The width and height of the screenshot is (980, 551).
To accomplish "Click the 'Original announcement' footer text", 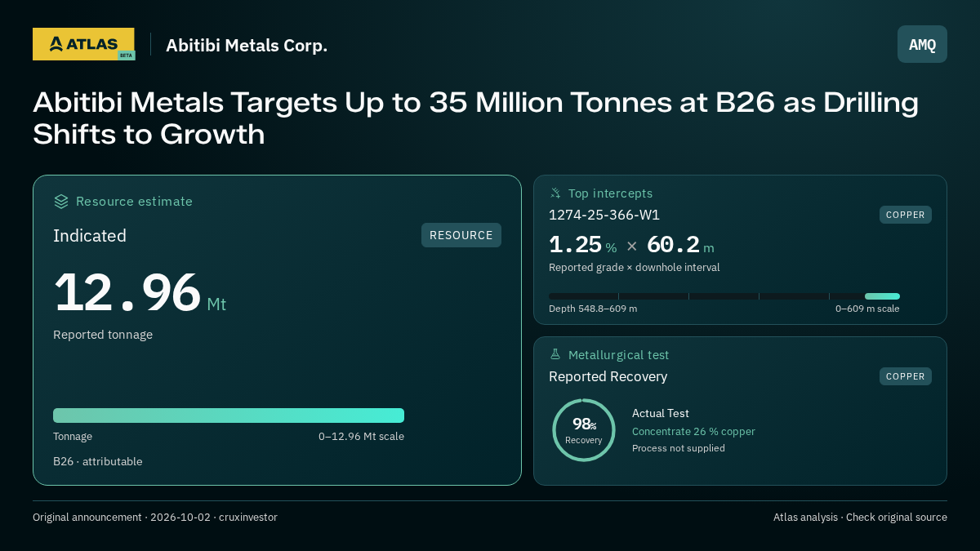I will (155, 518).
